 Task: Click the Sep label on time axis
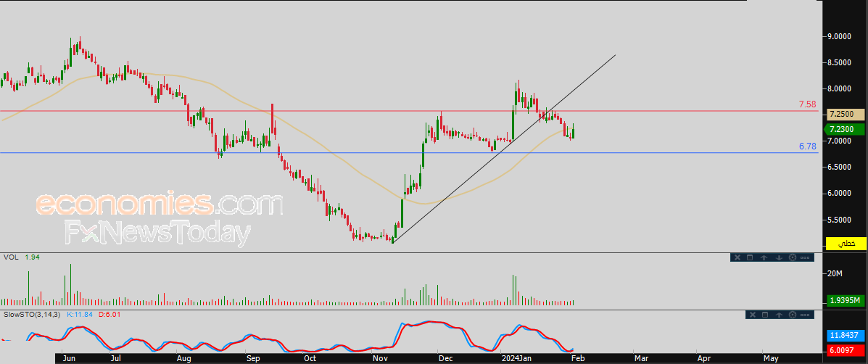253,358
